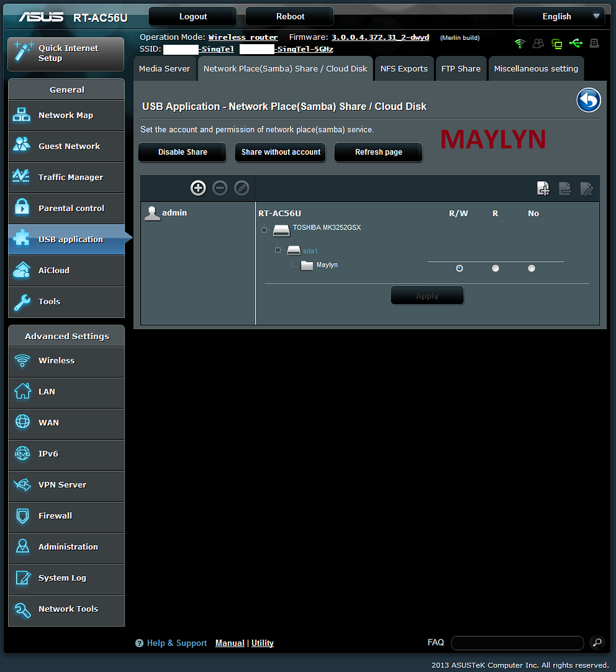This screenshot has width=616, height=672.
Task: Click the FAQ search magnifier icon
Action: click(596, 643)
